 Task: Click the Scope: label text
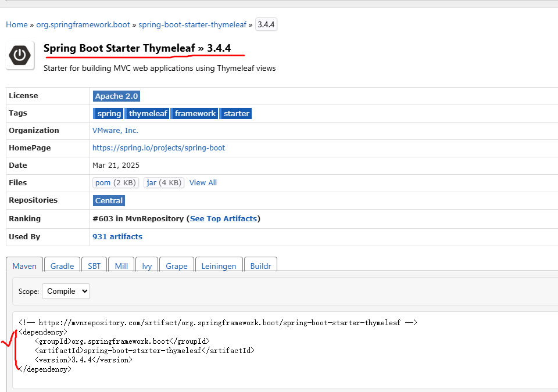click(x=28, y=292)
